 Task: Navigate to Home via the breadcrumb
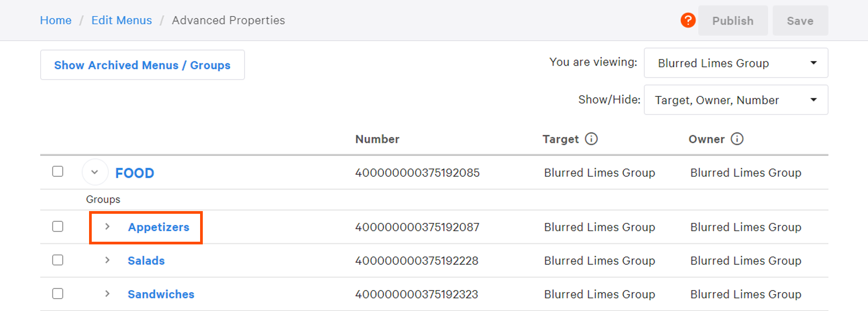tap(55, 20)
